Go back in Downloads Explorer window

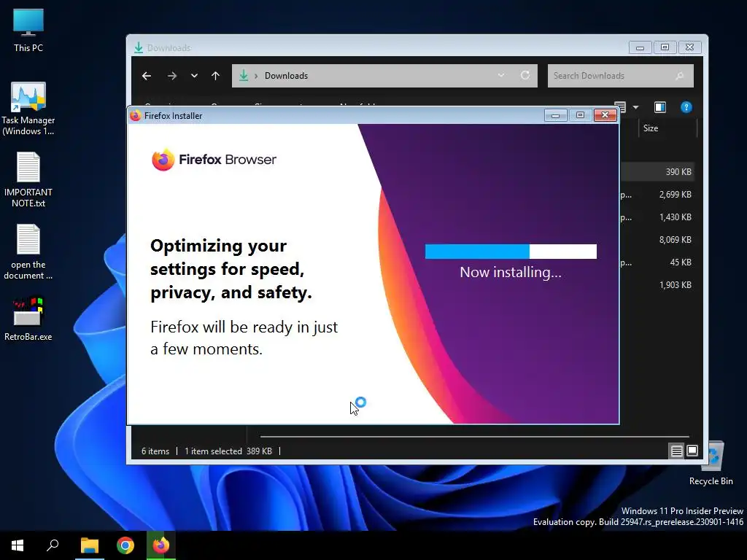(x=146, y=76)
